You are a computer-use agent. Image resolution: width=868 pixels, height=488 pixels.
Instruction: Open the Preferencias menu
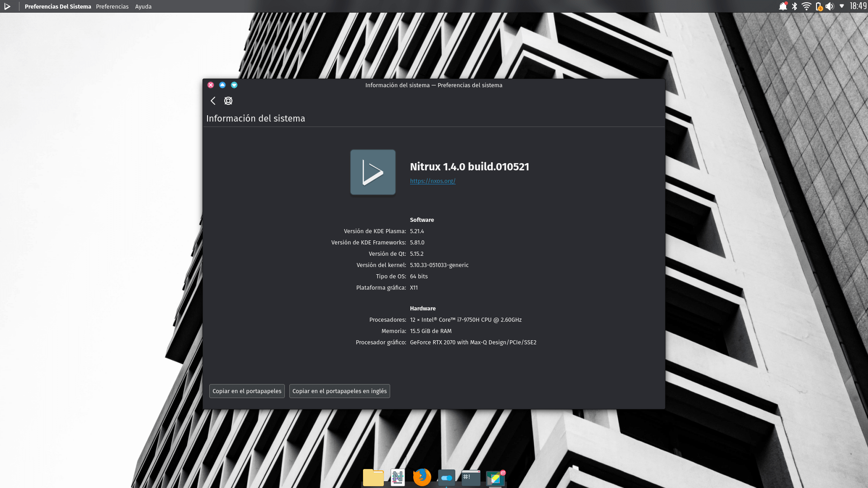tap(112, 6)
